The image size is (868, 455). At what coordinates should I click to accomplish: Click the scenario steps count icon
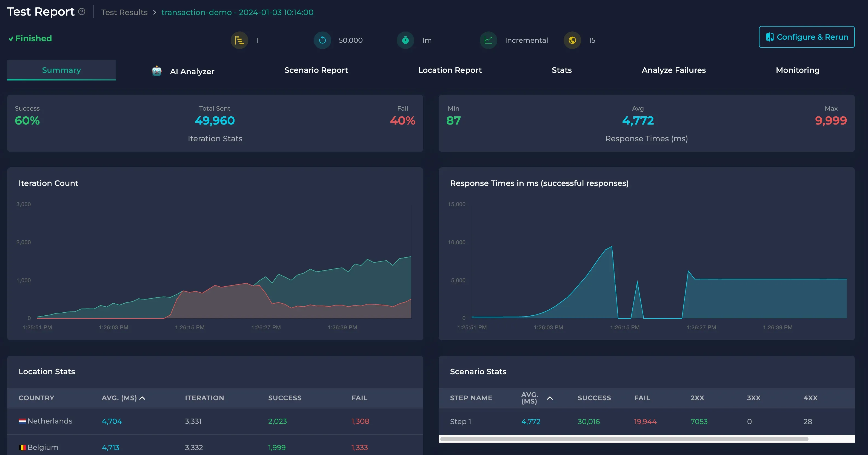[x=239, y=41]
